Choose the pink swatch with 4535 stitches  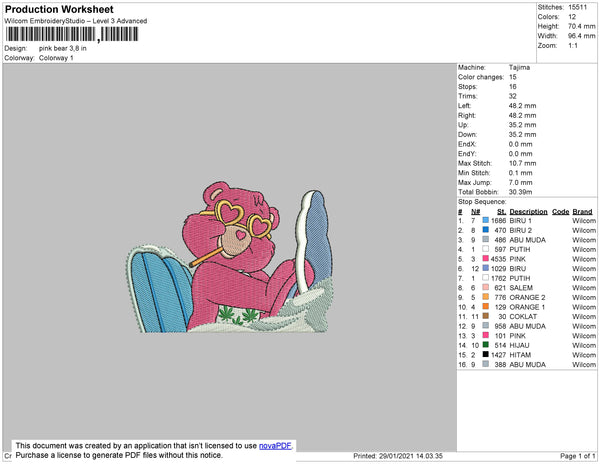pyautogui.click(x=486, y=259)
